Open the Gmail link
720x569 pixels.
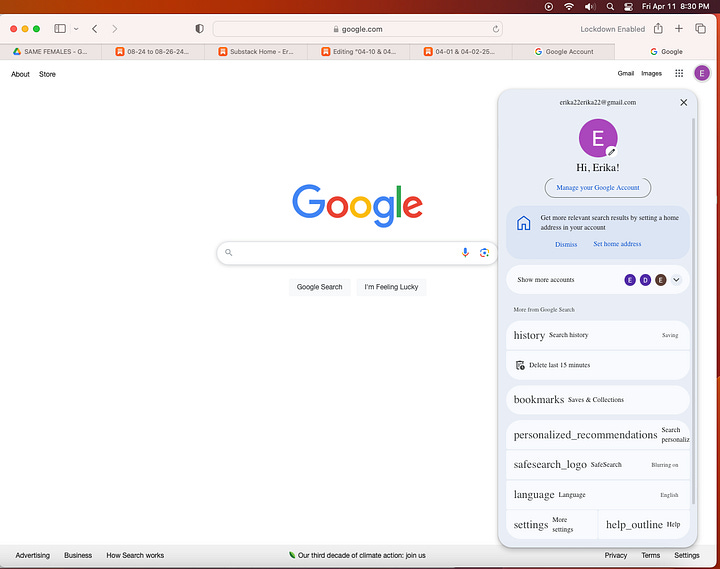click(x=625, y=73)
